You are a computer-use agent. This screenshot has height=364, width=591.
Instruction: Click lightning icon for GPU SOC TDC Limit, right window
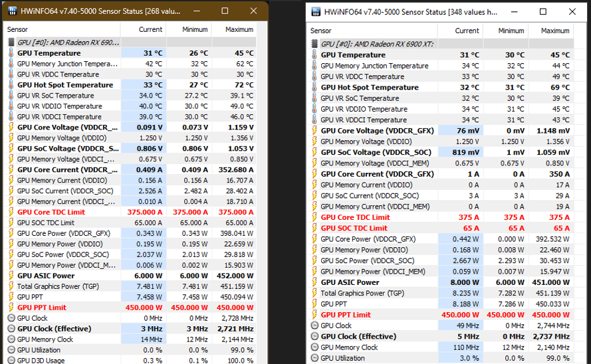tap(314, 228)
